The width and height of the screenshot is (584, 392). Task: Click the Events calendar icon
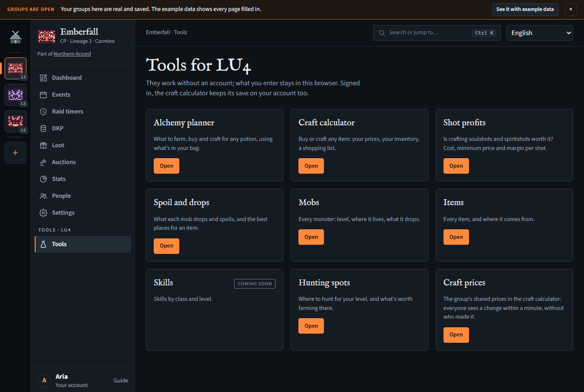(x=43, y=95)
